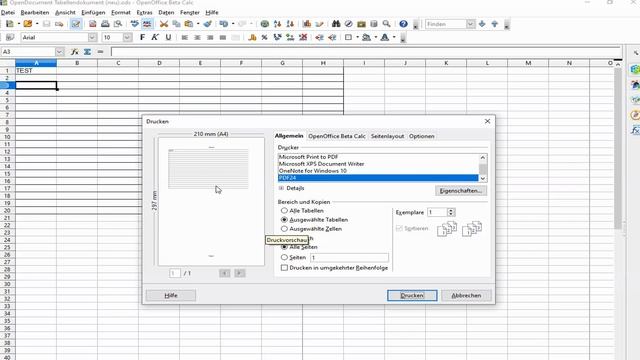Open the Bearbeiten menu
The height and width of the screenshot is (360, 640).
click(x=35, y=13)
